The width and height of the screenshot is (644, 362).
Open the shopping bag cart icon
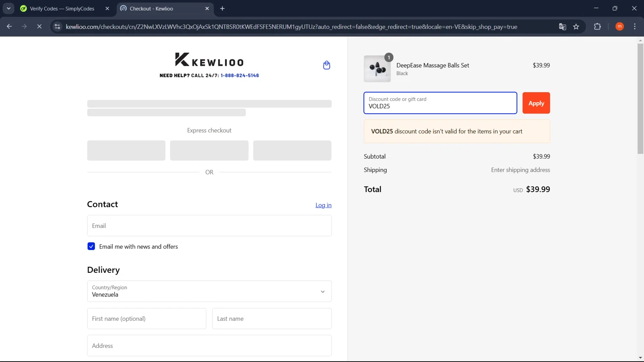coord(326,65)
